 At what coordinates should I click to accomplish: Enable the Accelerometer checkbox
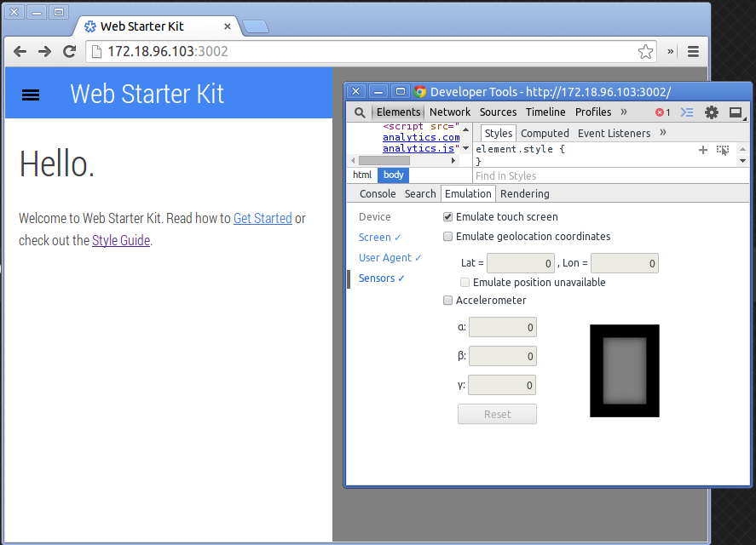point(448,301)
